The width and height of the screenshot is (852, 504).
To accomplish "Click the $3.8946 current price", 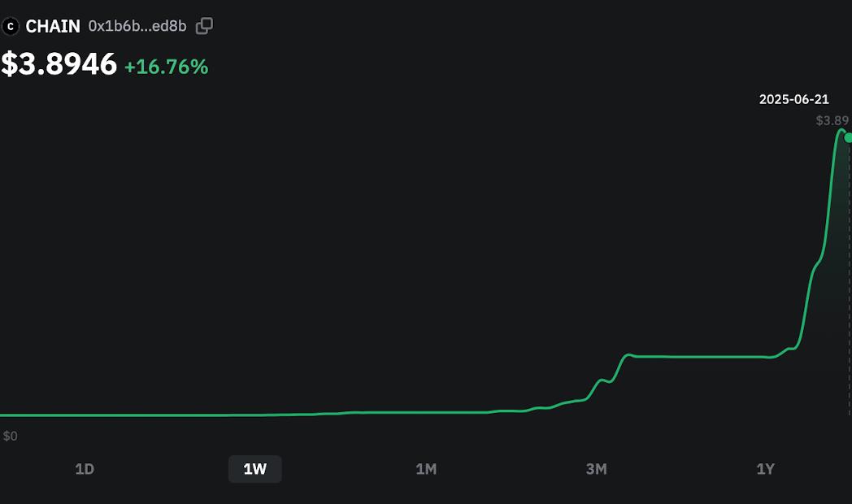I will tap(59, 64).
